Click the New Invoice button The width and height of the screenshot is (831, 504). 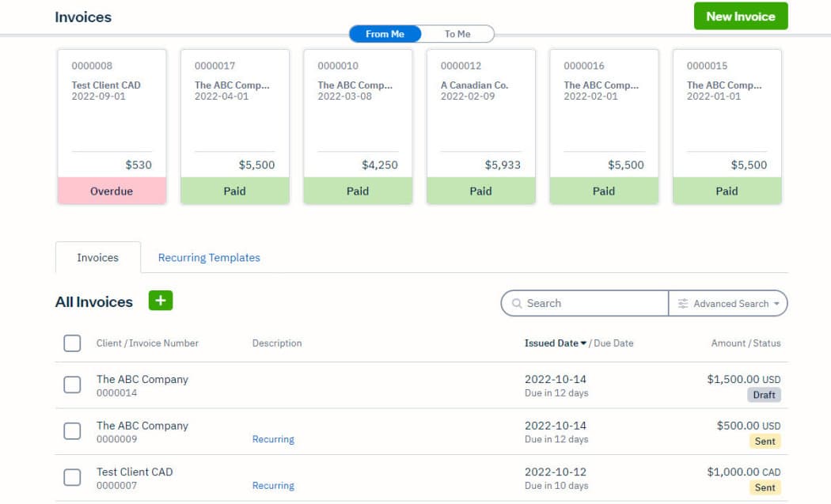[x=740, y=15]
